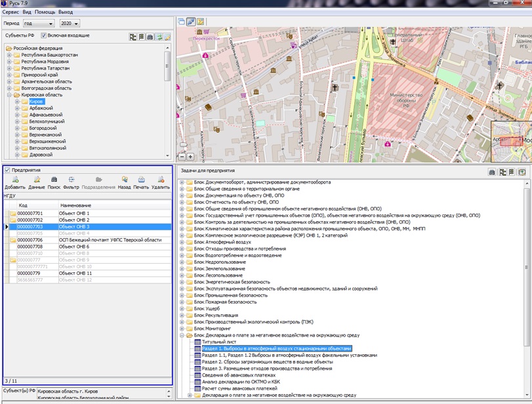Open the Сервис menu

pyautogui.click(x=11, y=12)
